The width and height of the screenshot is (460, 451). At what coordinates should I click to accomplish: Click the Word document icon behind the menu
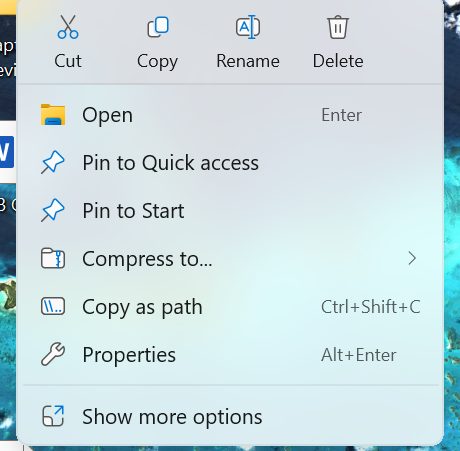pyautogui.click(x=7, y=152)
